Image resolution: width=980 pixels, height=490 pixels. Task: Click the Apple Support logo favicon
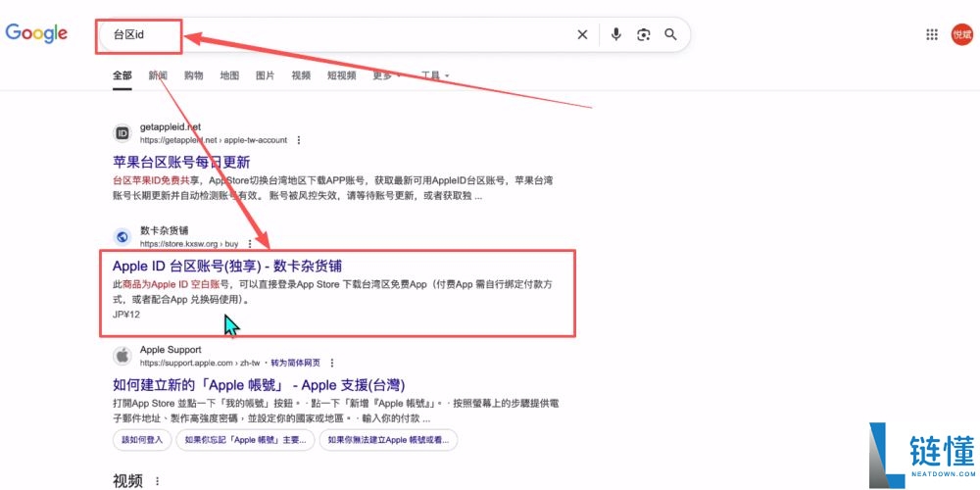pyautogui.click(x=122, y=356)
